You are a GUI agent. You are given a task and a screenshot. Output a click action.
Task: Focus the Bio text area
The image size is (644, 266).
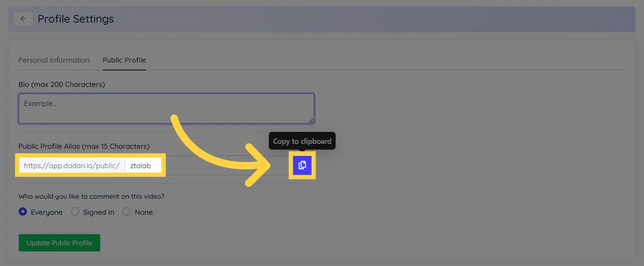(166, 108)
